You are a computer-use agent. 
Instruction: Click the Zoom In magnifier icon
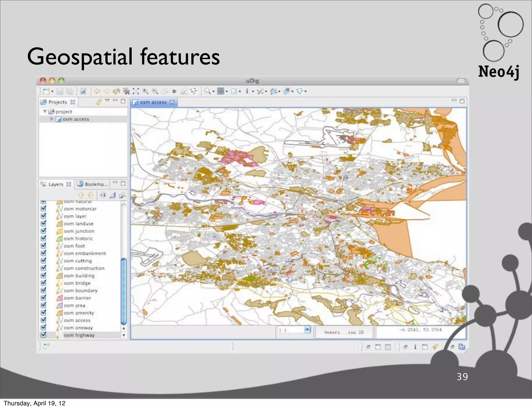tap(145, 91)
